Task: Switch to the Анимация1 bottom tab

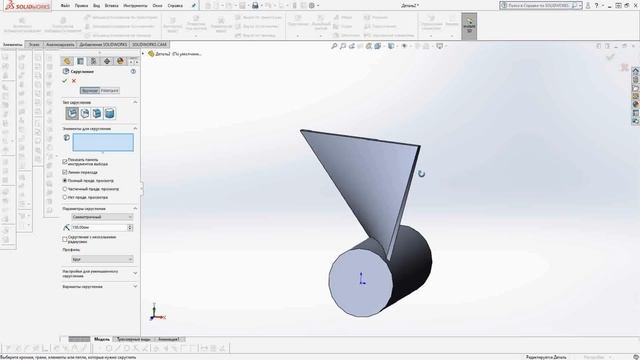Action: [169, 339]
